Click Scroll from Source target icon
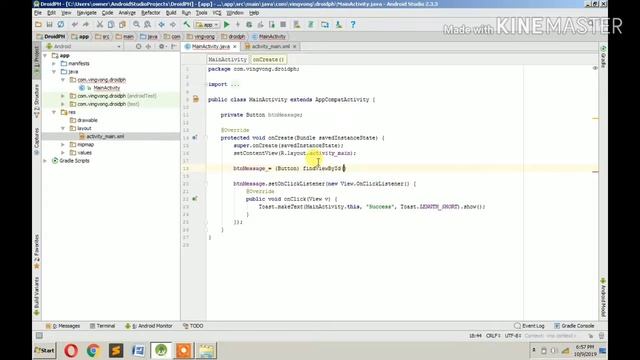This screenshot has width=640, height=360. pos(138,47)
